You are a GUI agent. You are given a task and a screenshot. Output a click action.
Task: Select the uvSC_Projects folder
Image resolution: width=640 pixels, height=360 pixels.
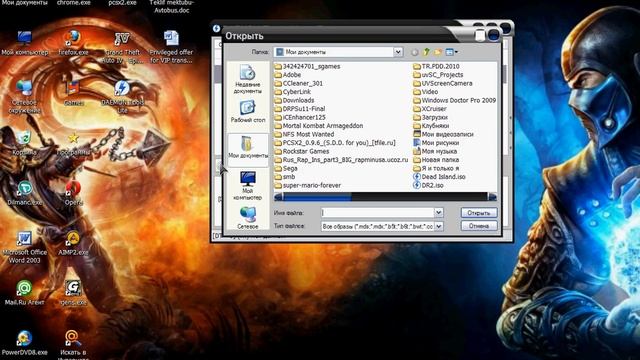438,75
